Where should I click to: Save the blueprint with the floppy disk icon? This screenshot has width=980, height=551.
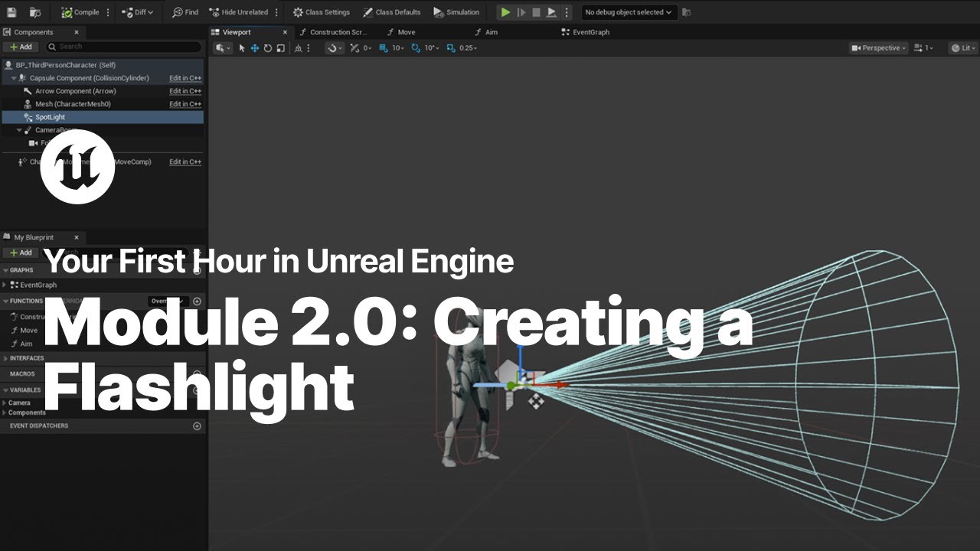[11, 12]
